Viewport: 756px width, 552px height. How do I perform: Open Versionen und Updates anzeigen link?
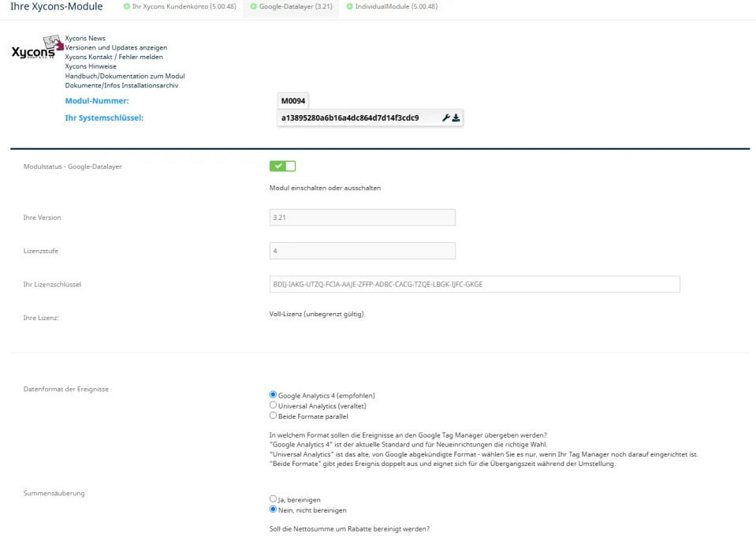click(x=116, y=47)
